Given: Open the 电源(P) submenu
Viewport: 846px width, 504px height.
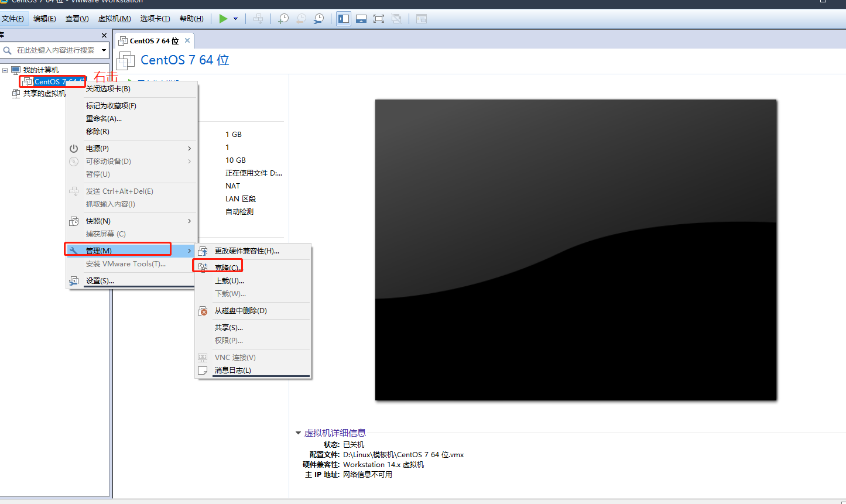Looking at the screenshot, I should [x=132, y=149].
